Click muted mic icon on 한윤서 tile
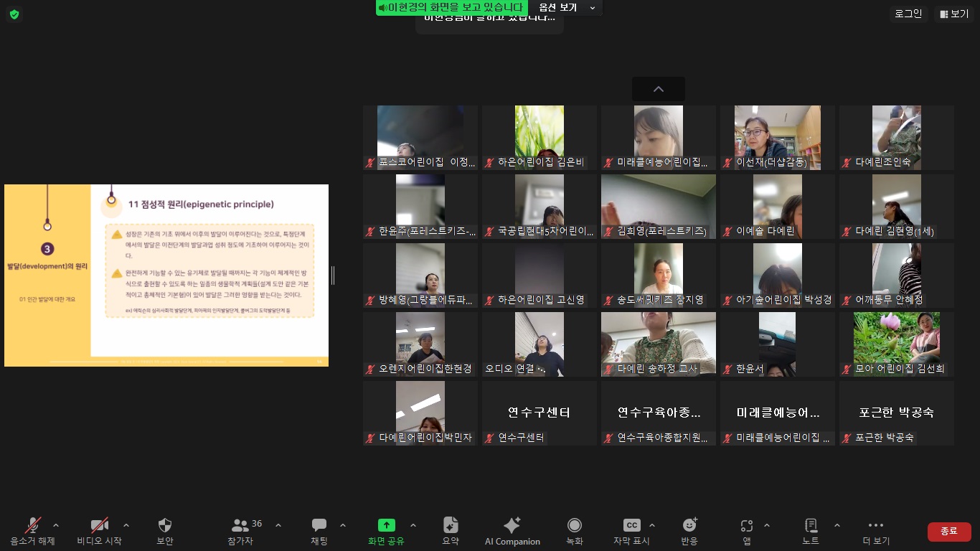 pyautogui.click(x=728, y=369)
